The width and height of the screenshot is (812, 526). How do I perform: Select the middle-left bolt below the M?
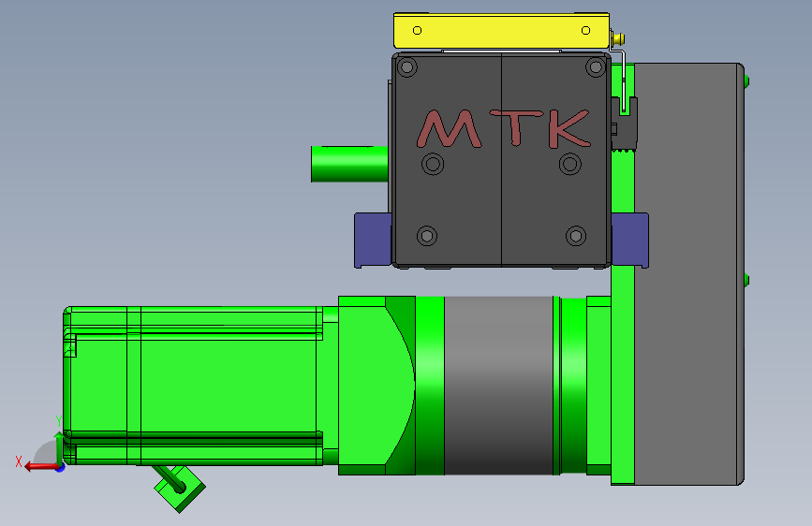pyautogui.click(x=433, y=164)
